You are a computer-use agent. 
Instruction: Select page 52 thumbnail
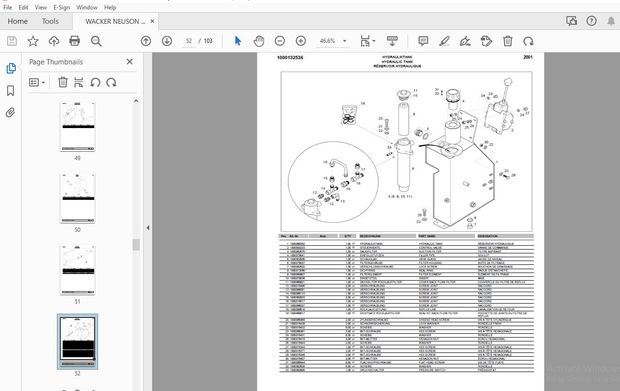[78, 342]
